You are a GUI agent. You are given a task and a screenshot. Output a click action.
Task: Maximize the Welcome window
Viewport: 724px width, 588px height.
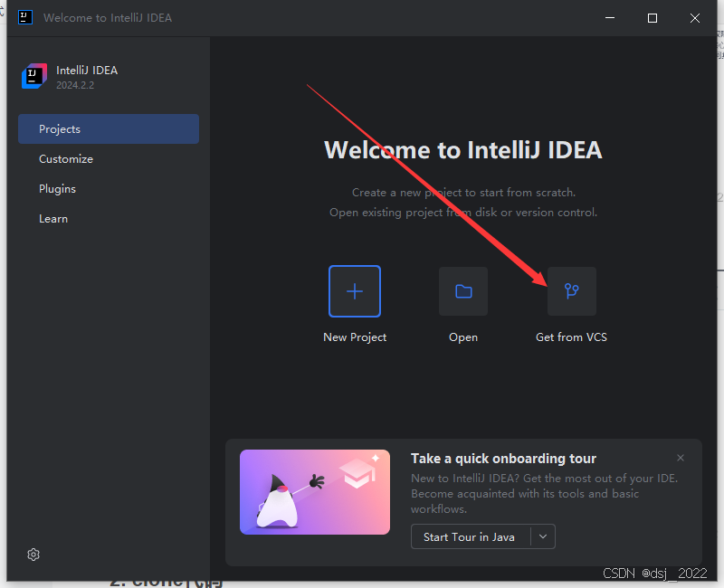pos(653,18)
